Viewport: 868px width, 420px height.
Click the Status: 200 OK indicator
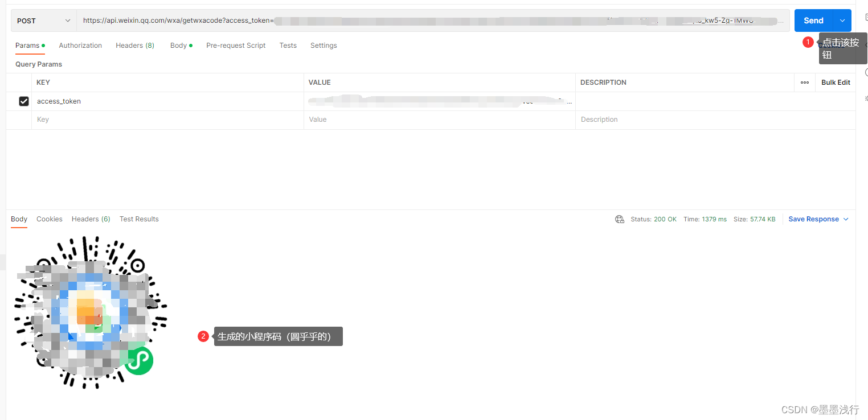[654, 219]
